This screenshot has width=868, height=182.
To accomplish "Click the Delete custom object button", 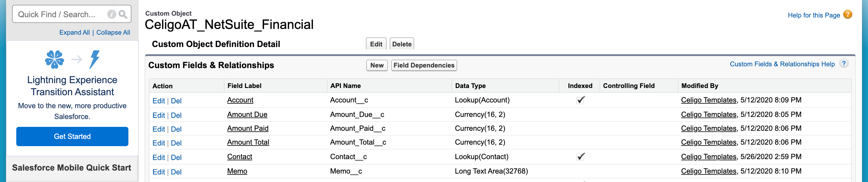I will point(402,44).
